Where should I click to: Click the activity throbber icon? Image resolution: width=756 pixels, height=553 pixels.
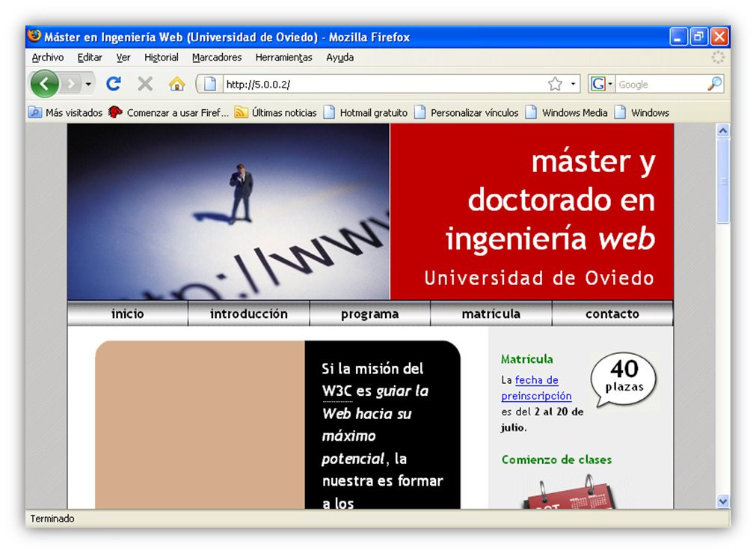(718, 58)
